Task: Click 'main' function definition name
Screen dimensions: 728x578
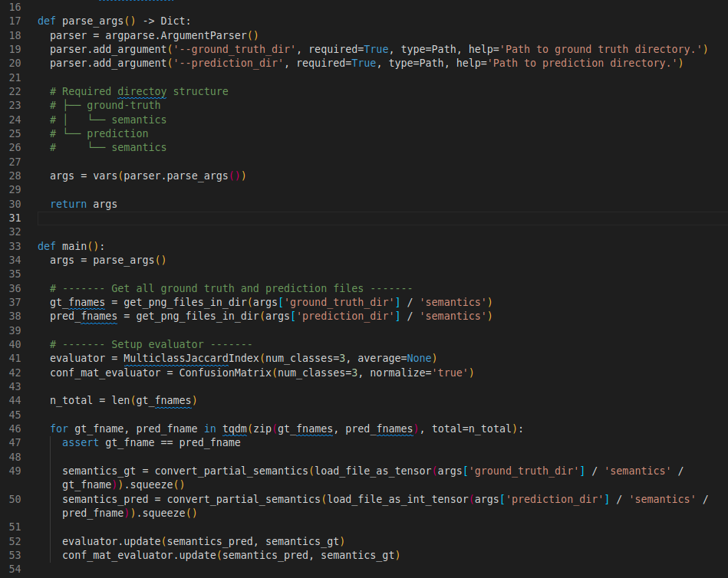Action: 74,246
